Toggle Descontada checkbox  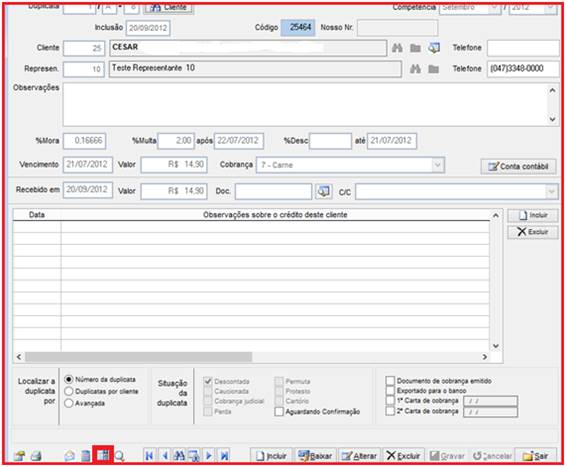(x=208, y=381)
